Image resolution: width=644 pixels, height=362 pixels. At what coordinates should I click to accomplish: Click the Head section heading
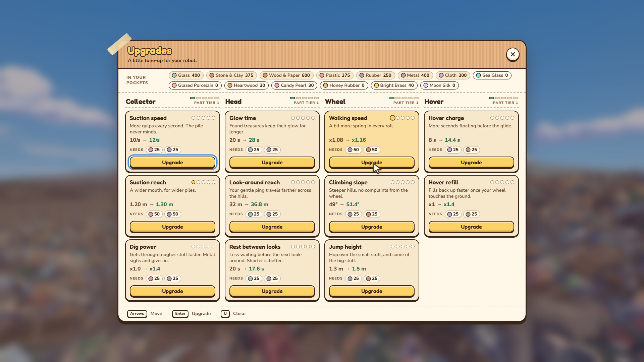click(233, 102)
